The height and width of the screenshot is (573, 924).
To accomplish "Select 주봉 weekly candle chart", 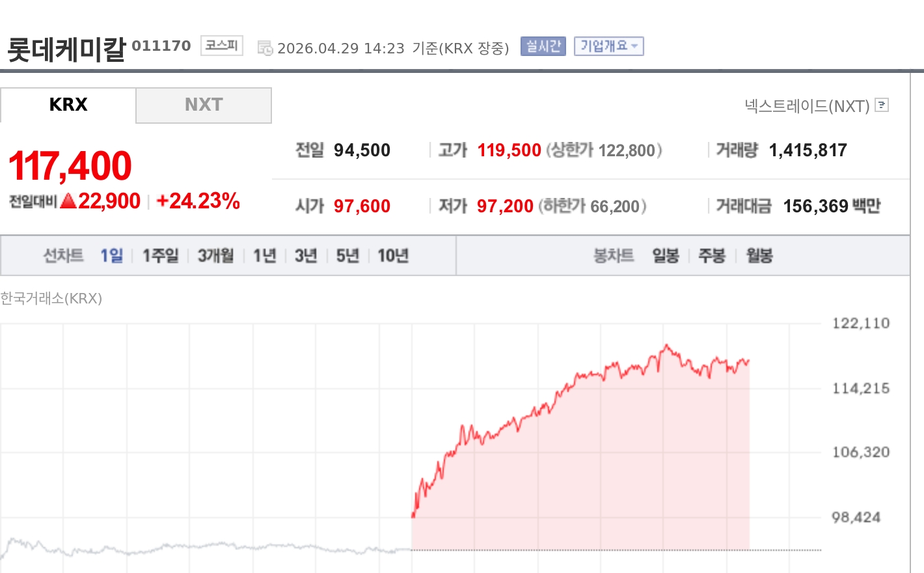I will click(712, 255).
